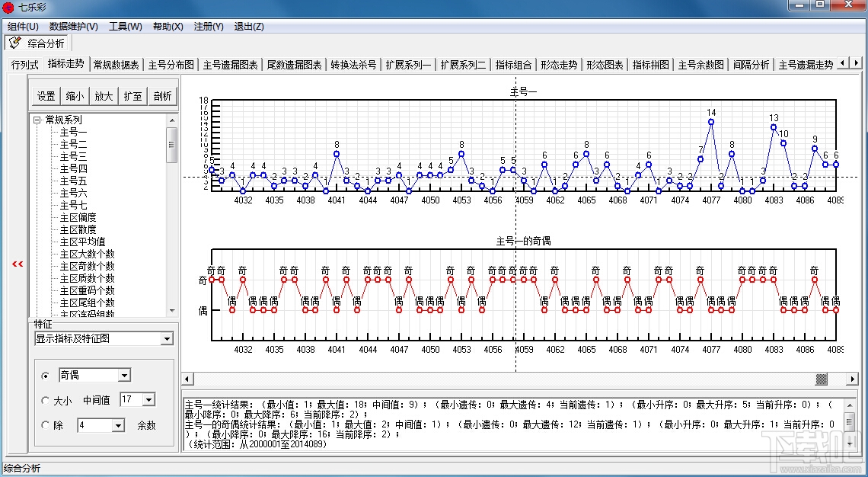This screenshot has height=477, width=868.
Task: Select 主区散度 in the tree
Action: pyautogui.click(x=78, y=229)
